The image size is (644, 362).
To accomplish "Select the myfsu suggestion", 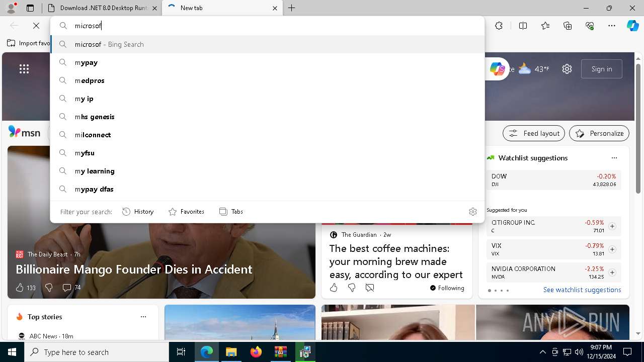I will (x=267, y=153).
